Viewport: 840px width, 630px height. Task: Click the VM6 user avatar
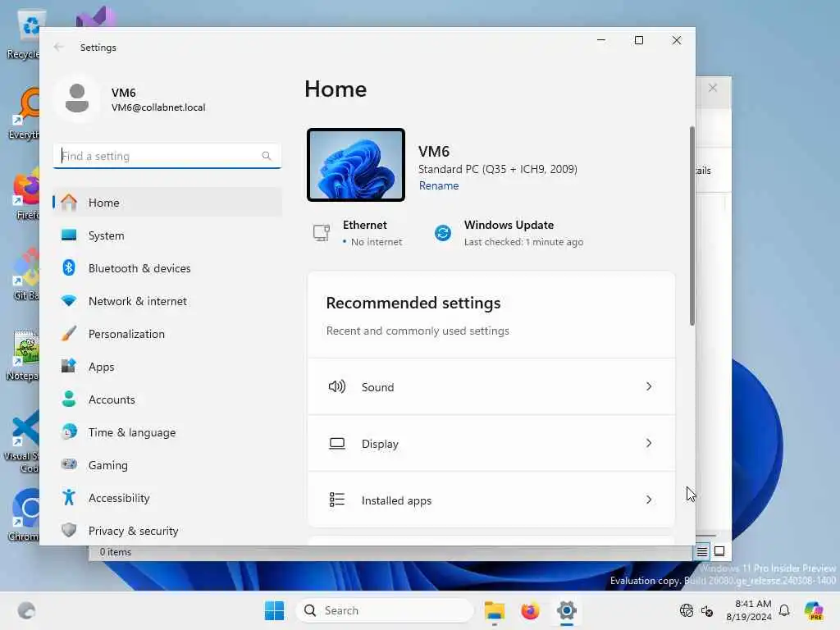coord(76,98)
